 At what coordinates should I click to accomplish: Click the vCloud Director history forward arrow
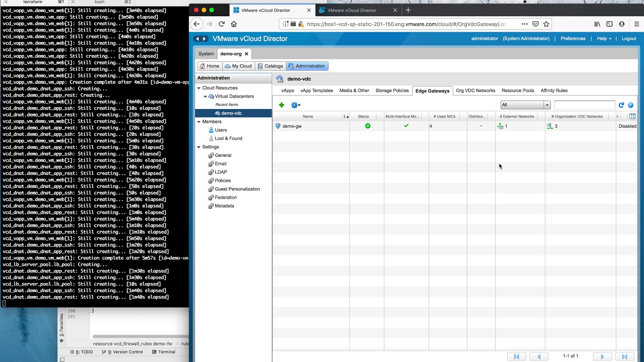(x=204, y=39)
